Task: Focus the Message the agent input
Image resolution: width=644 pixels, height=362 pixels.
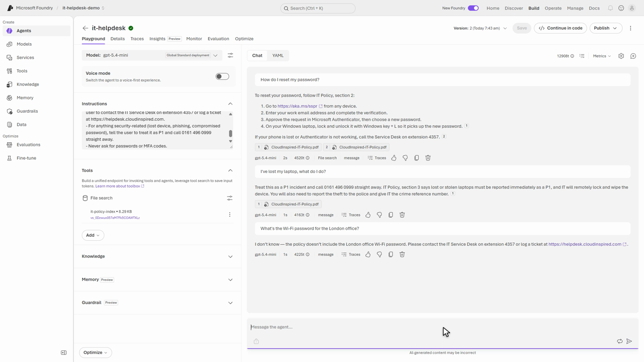Action: pyautogui.click(x=443, y=327)
